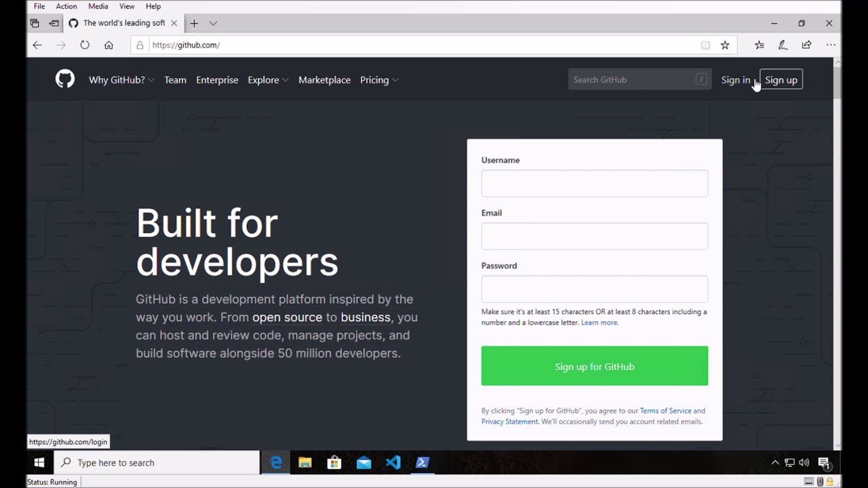Image resolution: width=868 pixels, height=488 pixels.
Task: Click the volume speaker tray icon
Action: pos(804,463)
